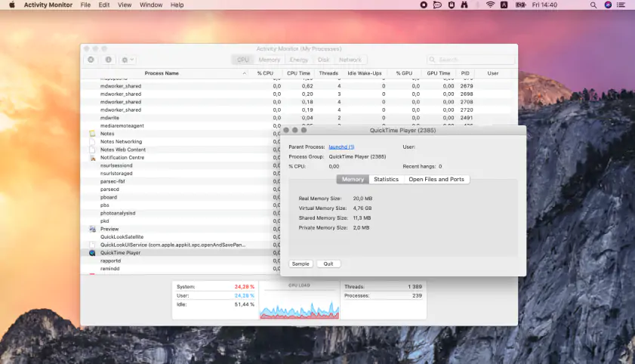The image size is (635, 364).
Task: Click the Siri icon in menu bar
Action: 608,5
